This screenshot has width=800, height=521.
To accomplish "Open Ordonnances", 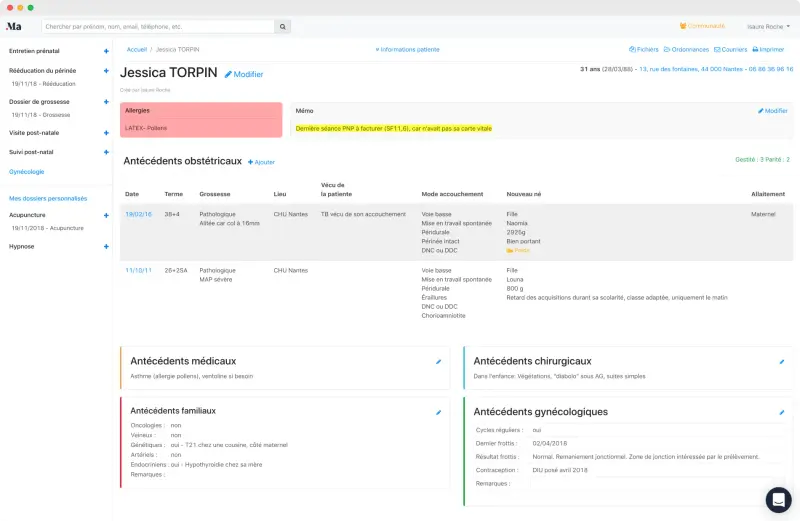I will 686,49.
